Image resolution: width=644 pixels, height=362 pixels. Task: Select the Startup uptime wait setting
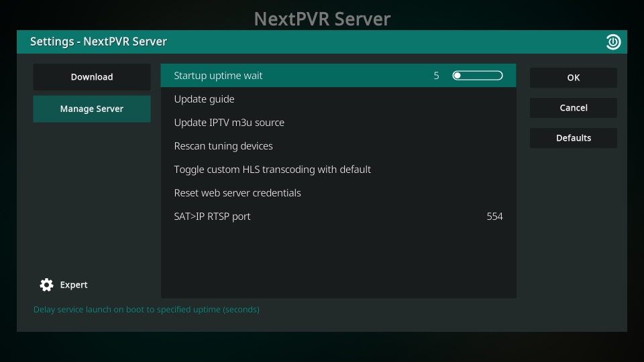point(218,76)
